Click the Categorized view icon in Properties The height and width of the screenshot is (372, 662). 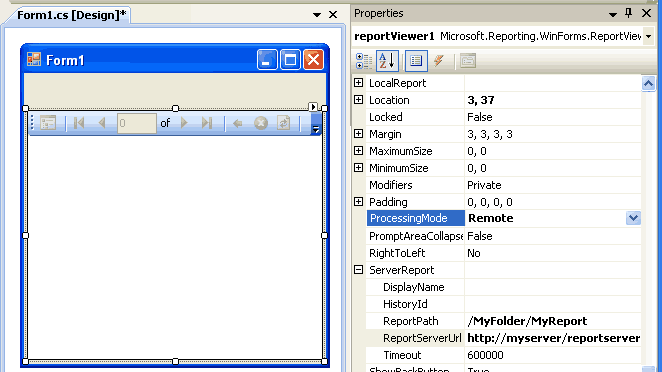tap(363, 61)
